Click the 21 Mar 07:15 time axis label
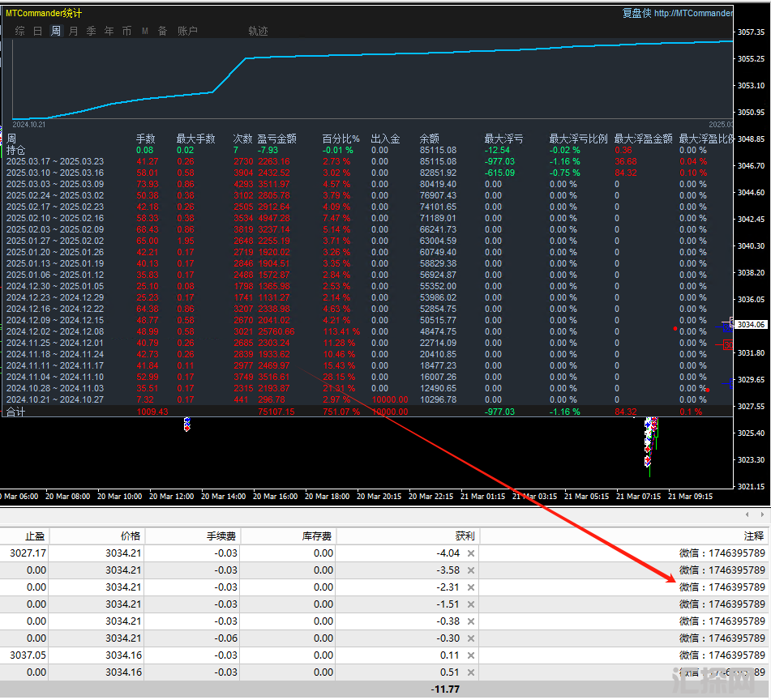The image size is (771, 700). click(x=638, y=496)
